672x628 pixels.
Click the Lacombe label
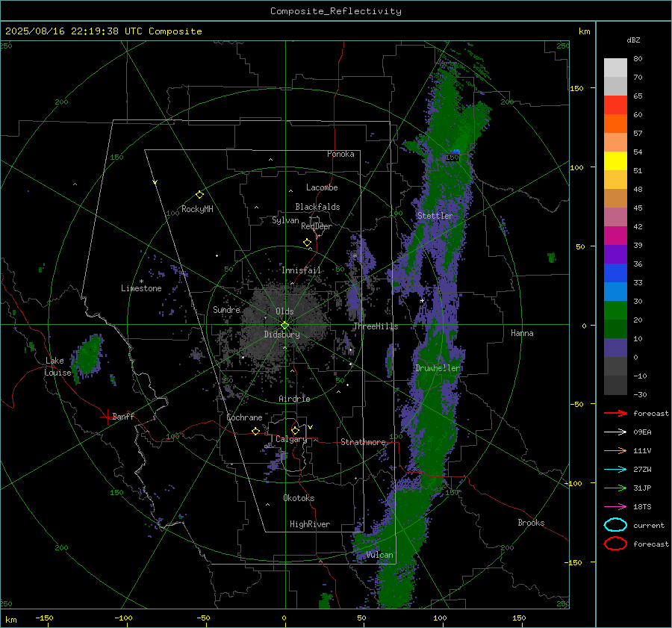coord(322,187)
